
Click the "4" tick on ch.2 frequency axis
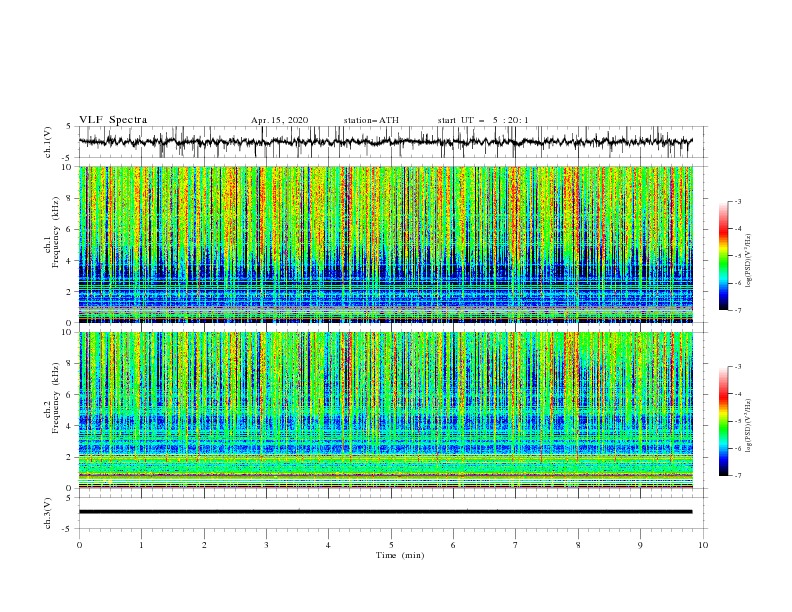70,426
